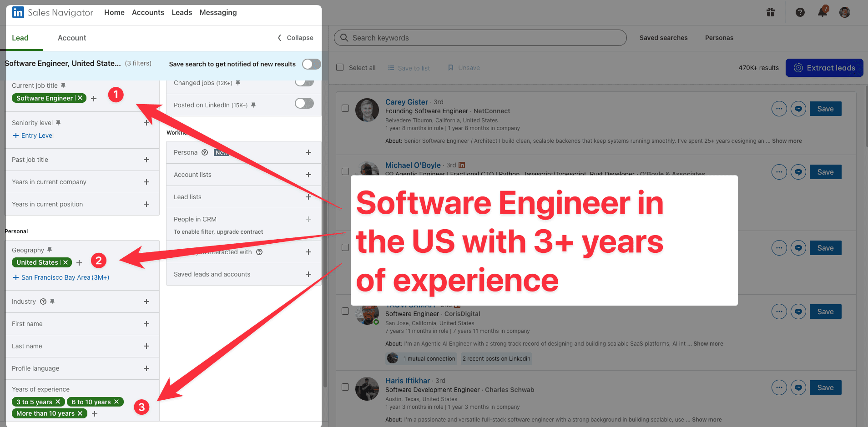Open the Messaging menu item
The height and width of the screenshot is (427, 868).
218,12
